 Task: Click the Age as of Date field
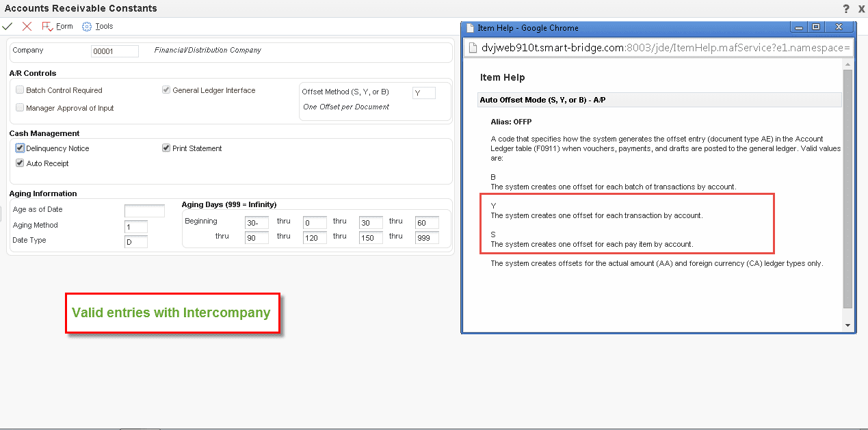144,211
